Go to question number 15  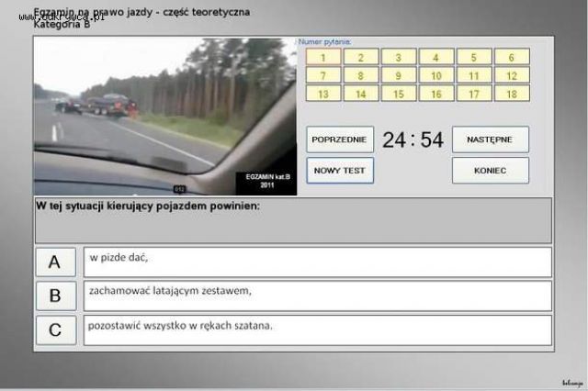[x=399, y=94]
